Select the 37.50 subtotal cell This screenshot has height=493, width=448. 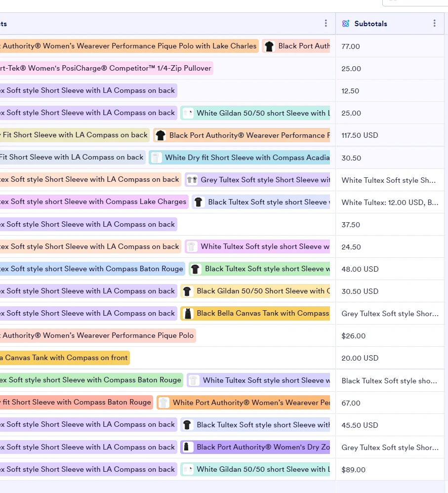point(390,225)
